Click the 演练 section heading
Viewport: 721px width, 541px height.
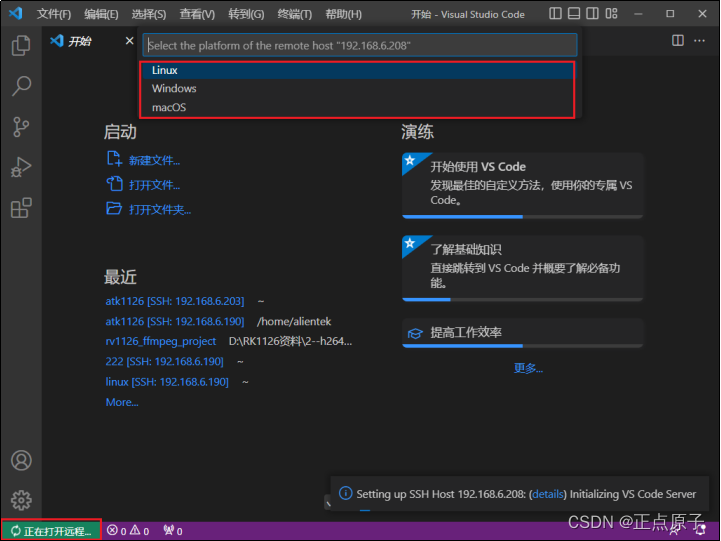pos(417,132)
